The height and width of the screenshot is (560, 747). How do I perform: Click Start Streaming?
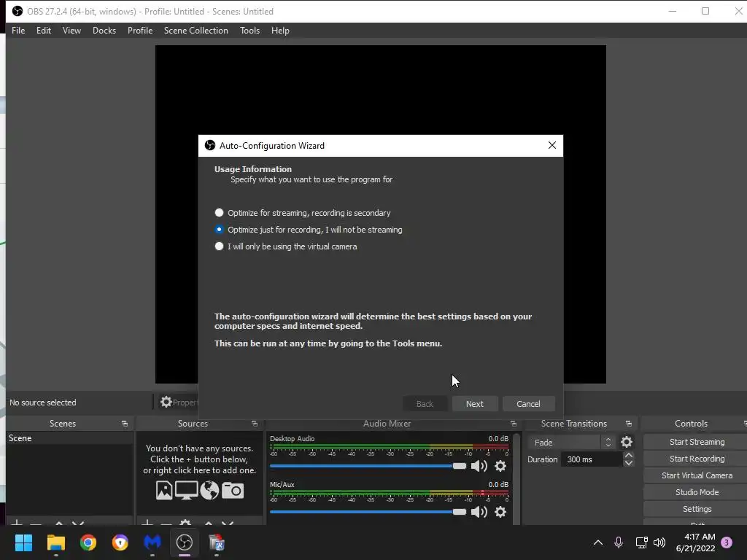697,442
